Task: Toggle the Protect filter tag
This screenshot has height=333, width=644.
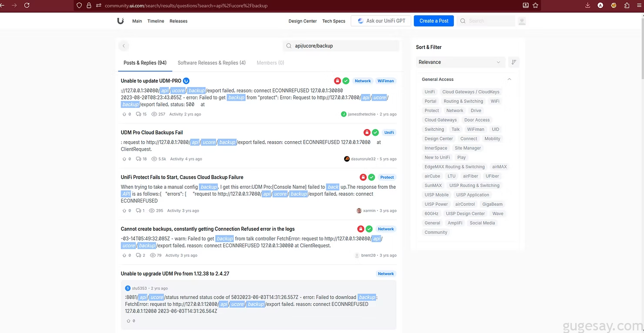Action: pyautogui.click(x=432, y=110)
